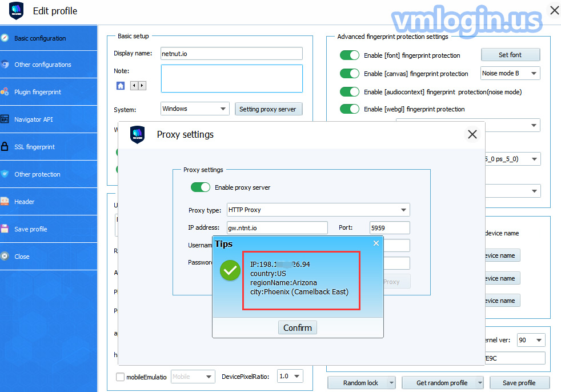This screenshot has width=561, height=392.
Task: Click the SSL fingerprint padlock icon
Action: pos(5,147)
